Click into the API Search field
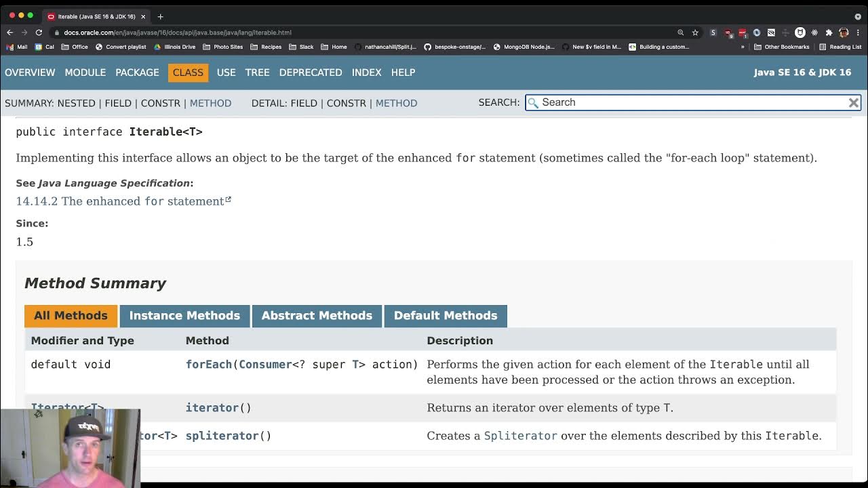Image resolution: width=868 pixels, height=488 pixels. tap(692, 102)
